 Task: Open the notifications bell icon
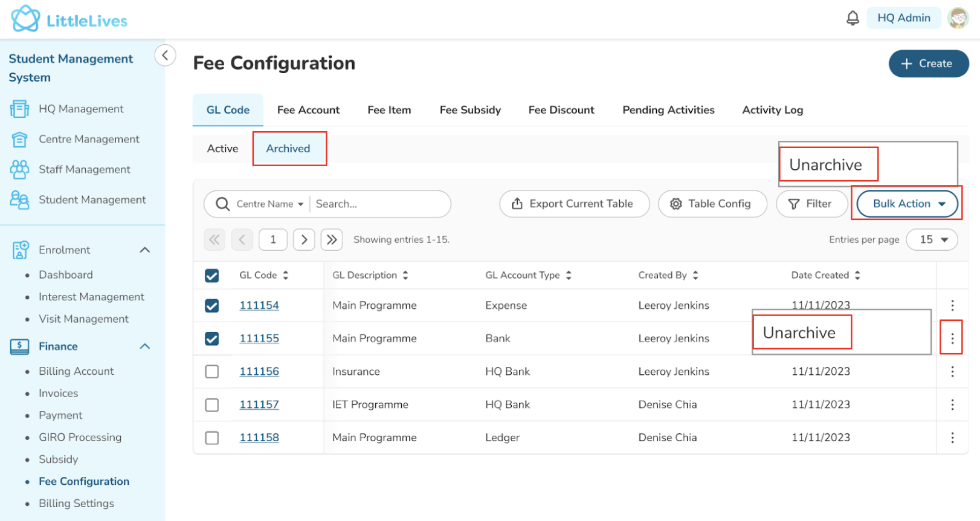click(853, 18)
